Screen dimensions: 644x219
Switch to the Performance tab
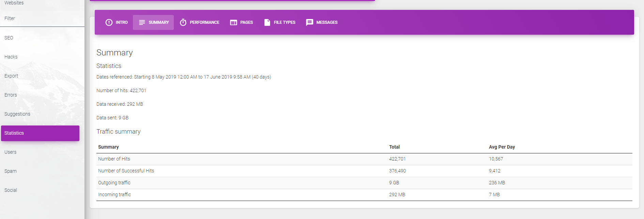pyautogui.click(x=200, y=22)
